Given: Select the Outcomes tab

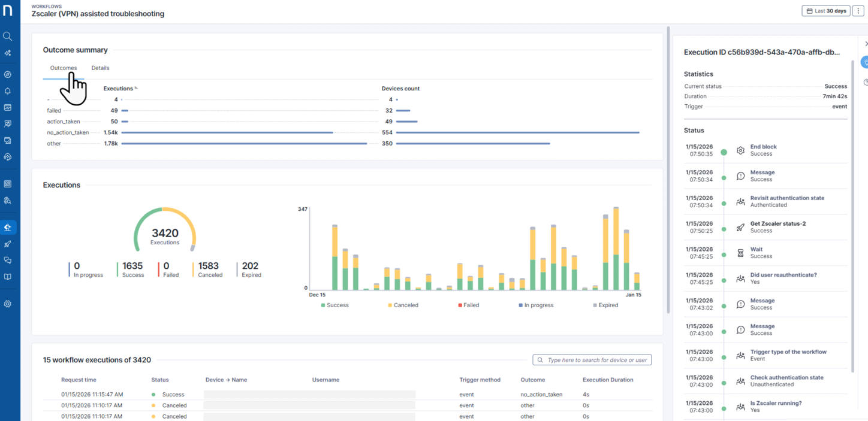Looking at the screenshot, I should [63, 68].
